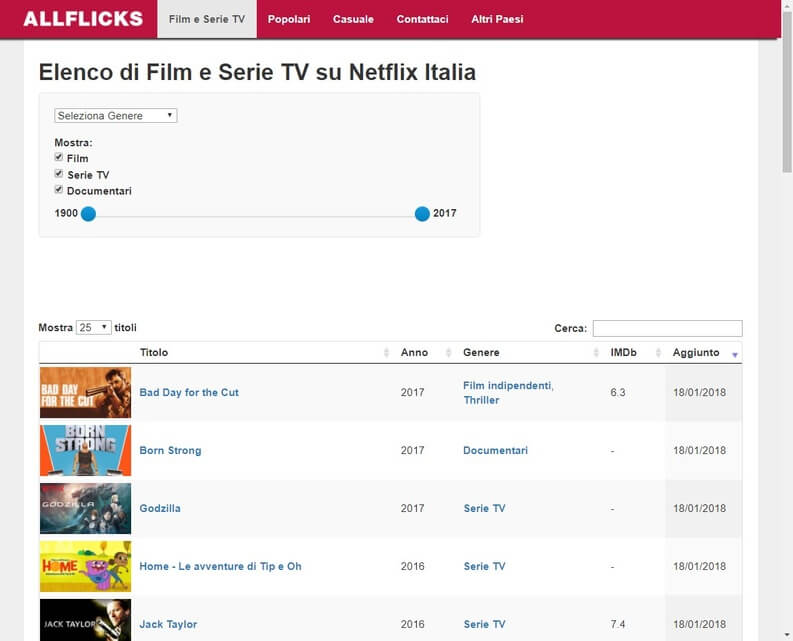Click the 2017 maximum year slider handle
Viewport: 793px width, 641px height.
422,214
